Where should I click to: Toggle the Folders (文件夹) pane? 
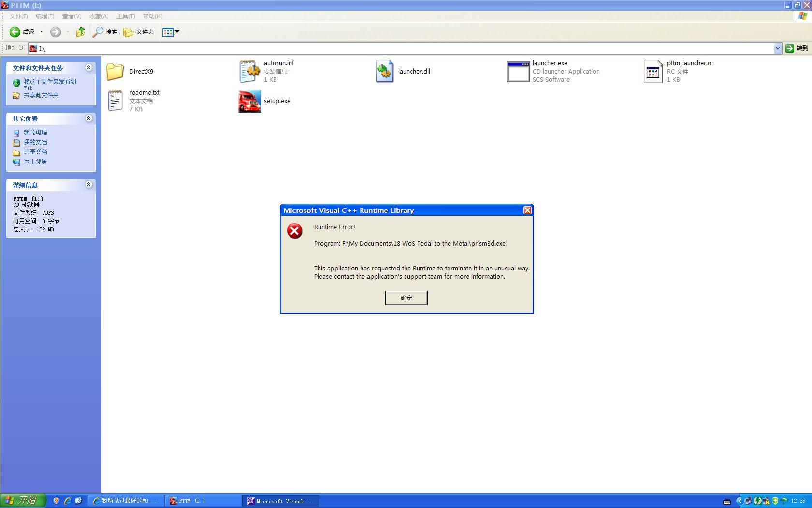(139, 32)
